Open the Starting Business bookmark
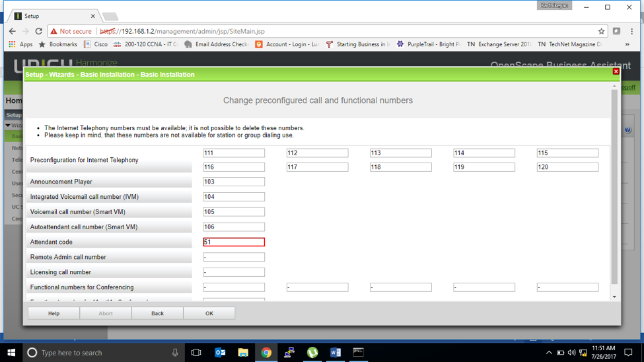 pos(358,44)
